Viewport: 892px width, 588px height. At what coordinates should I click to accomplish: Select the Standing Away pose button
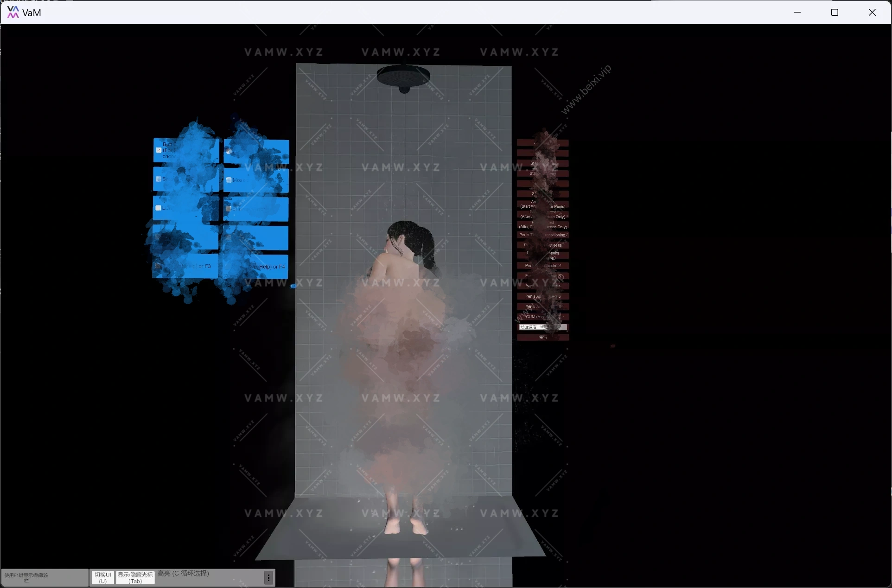[x=542, y=173]
